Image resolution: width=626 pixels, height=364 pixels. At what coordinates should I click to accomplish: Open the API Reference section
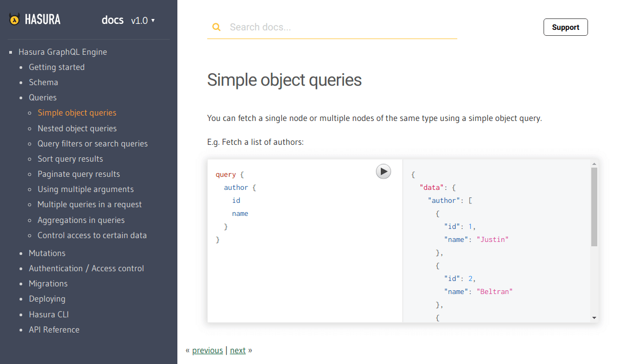point(54,330)
